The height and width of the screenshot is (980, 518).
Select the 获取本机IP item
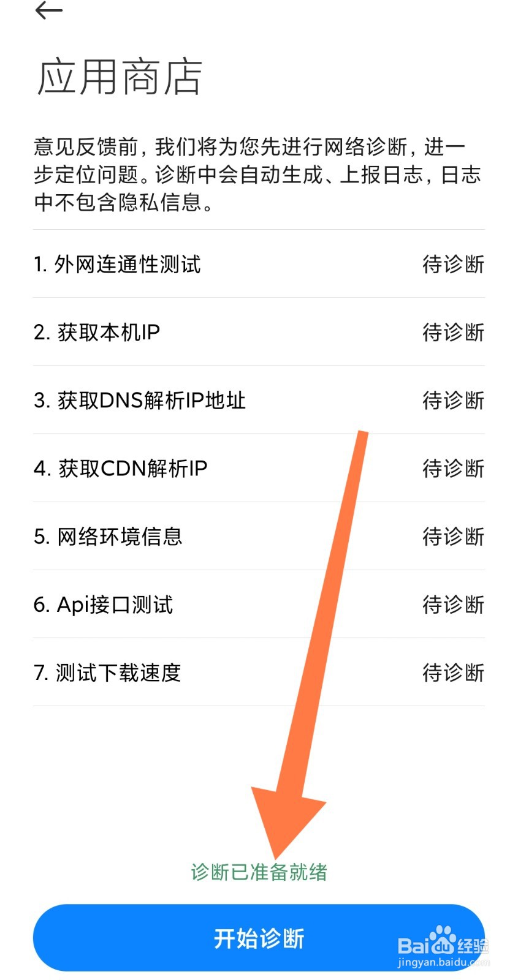coord(259,332)
